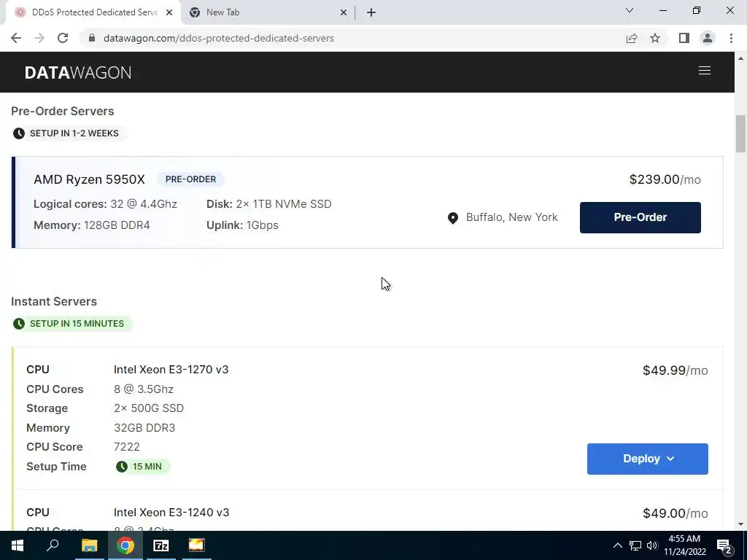Click the Intel Xeon E3-1240 v3 text
This screenshot has height=560, width=747.
(171, 513)
